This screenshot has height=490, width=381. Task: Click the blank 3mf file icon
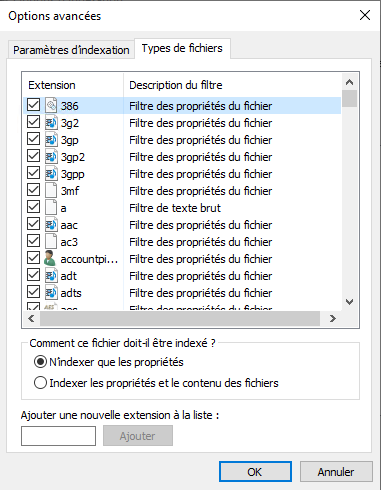tap(51, 191)
